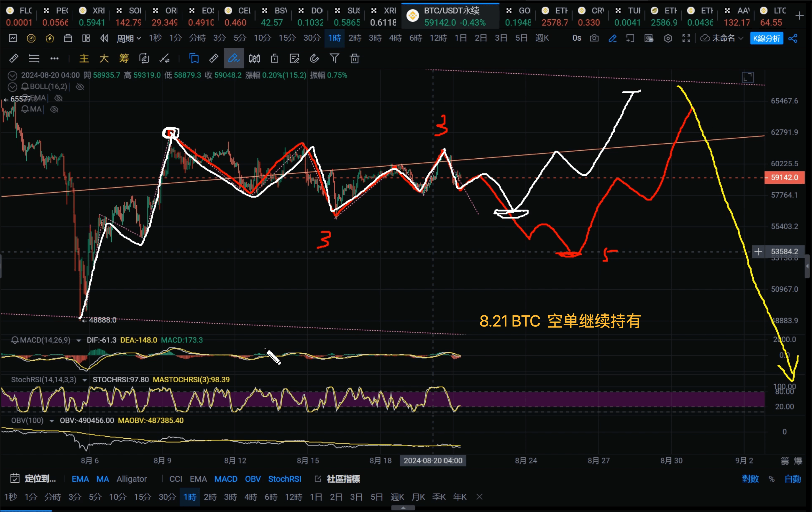The image size is (812, 512).
Task: Click the yellow 筹 chip distribution button
Action: [x=124, y=59]
